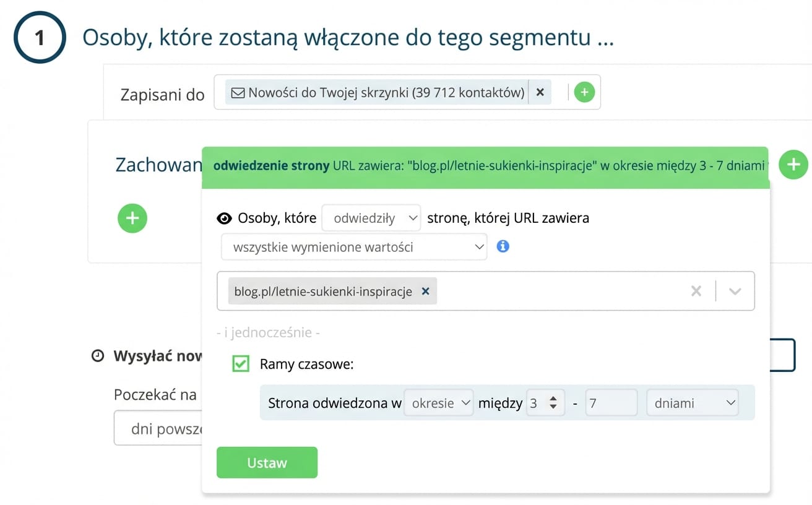Viewport: 812px width, 505px height.
Task: Toggle the eye icon beside "Osoby, które"
Action: [x=225, y=218]
